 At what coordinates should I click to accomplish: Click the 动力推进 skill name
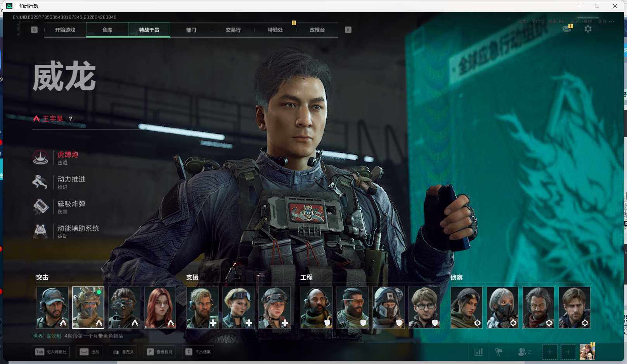(71, 179)
